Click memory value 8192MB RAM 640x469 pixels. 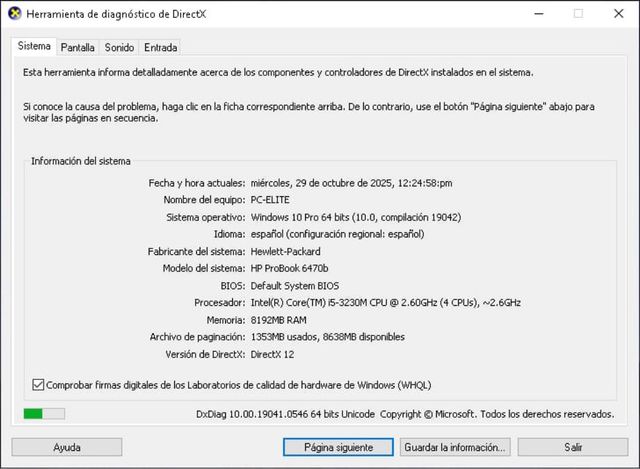click(278, 320)
